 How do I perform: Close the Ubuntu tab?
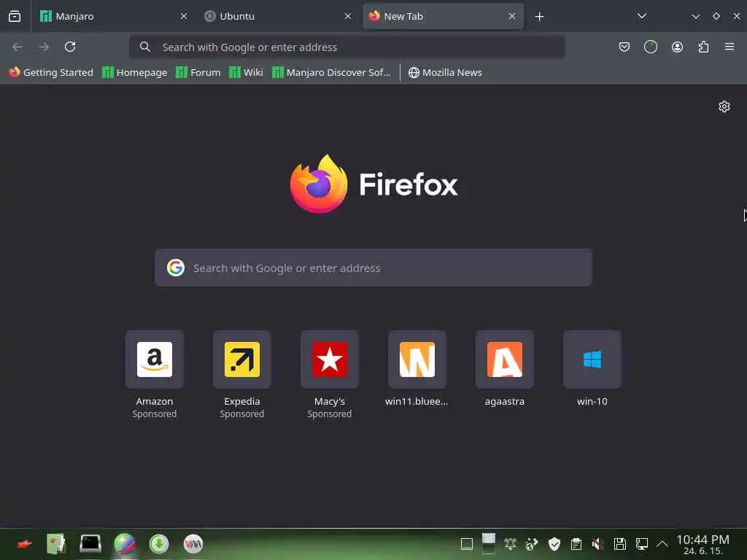click(348, 16)
